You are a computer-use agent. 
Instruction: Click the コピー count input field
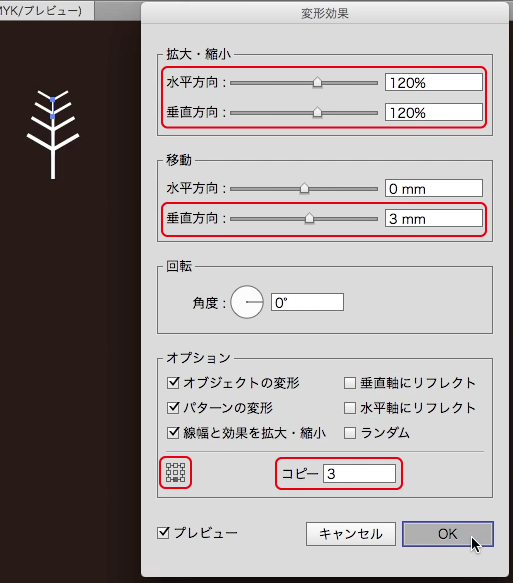tap(359, 473)
